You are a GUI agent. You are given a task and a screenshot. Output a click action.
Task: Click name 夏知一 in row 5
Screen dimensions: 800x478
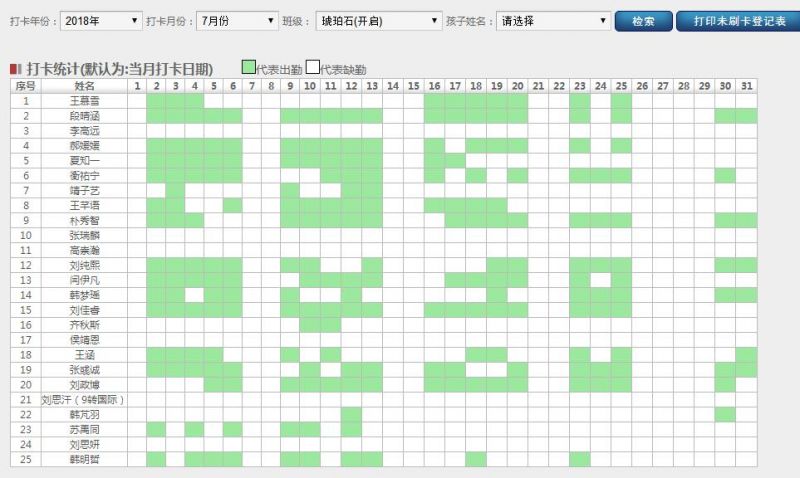click(84, 161)
